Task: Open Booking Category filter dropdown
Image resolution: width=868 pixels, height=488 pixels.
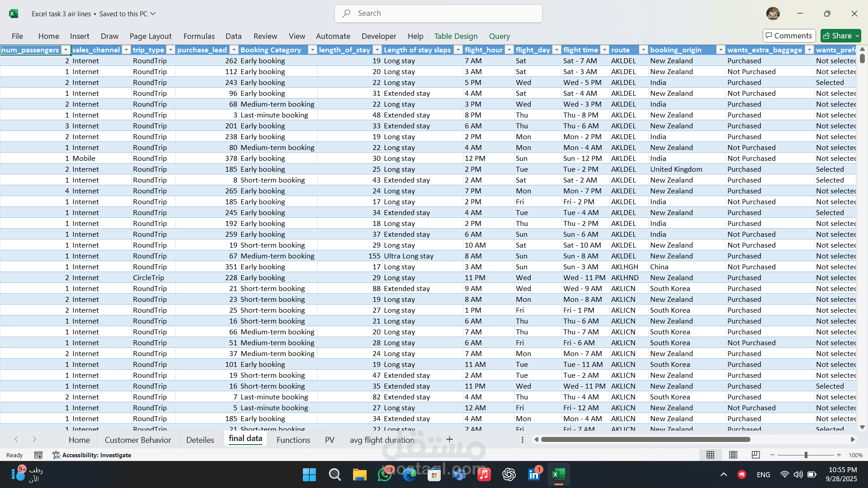Action: [312, 50]
